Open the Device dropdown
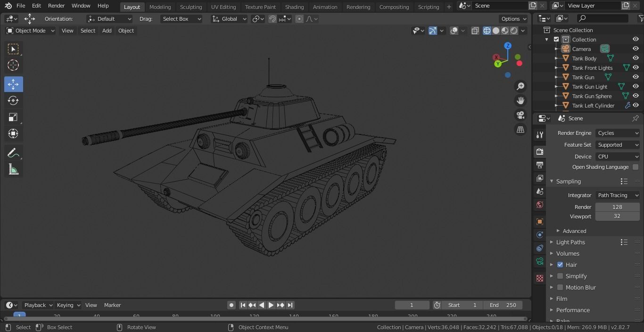Viewport: 644px width, 332px height. tap(618, 157)
